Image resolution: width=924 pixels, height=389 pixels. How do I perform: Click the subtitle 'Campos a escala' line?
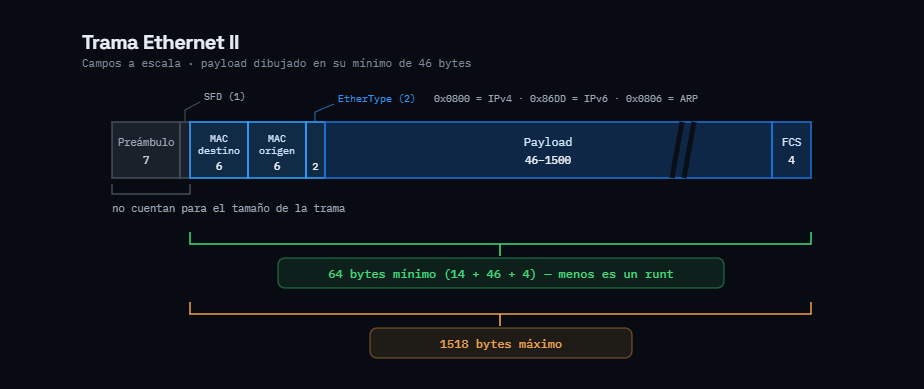276,64
